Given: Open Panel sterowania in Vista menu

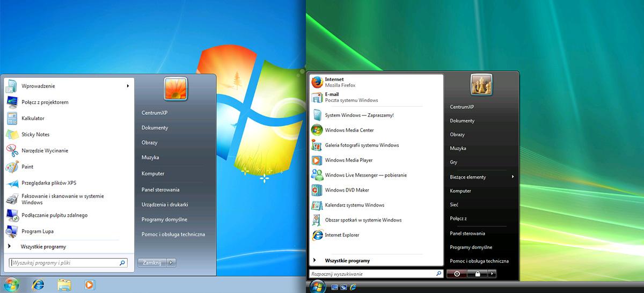Looking at the screenshot, I should [x=467, y=233].
